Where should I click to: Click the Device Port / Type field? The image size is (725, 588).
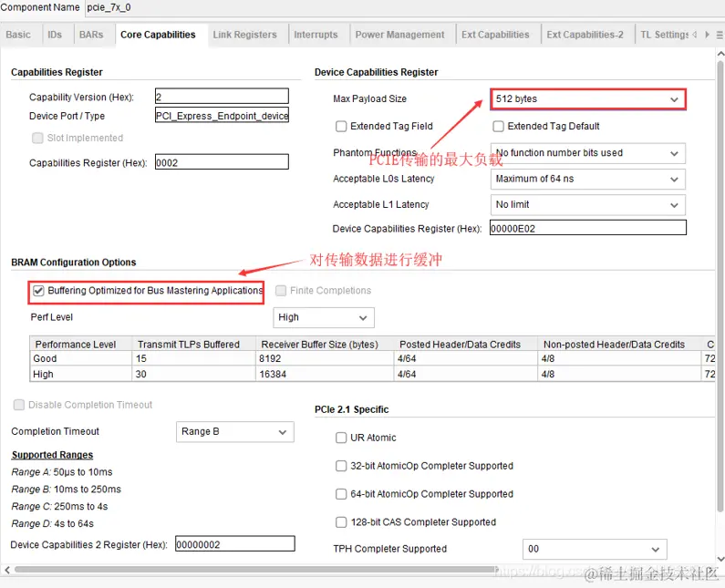coord(222,115)
